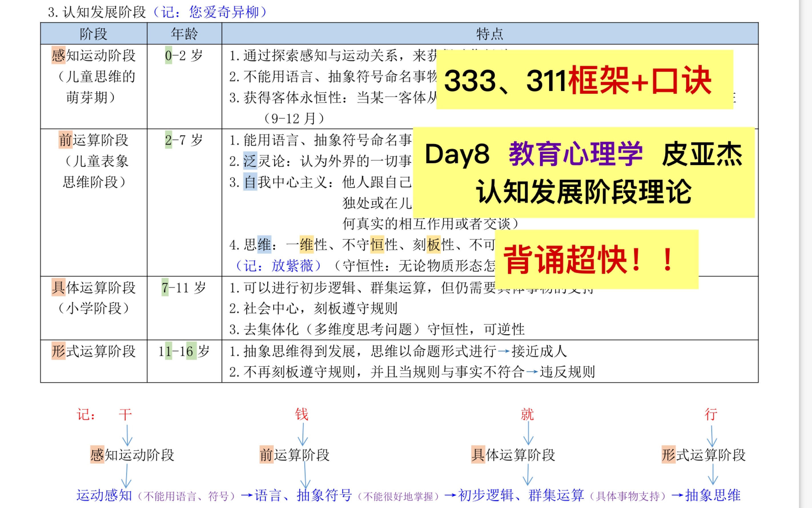Click the banner text '认知发展阶段理论'

point(584,191)
